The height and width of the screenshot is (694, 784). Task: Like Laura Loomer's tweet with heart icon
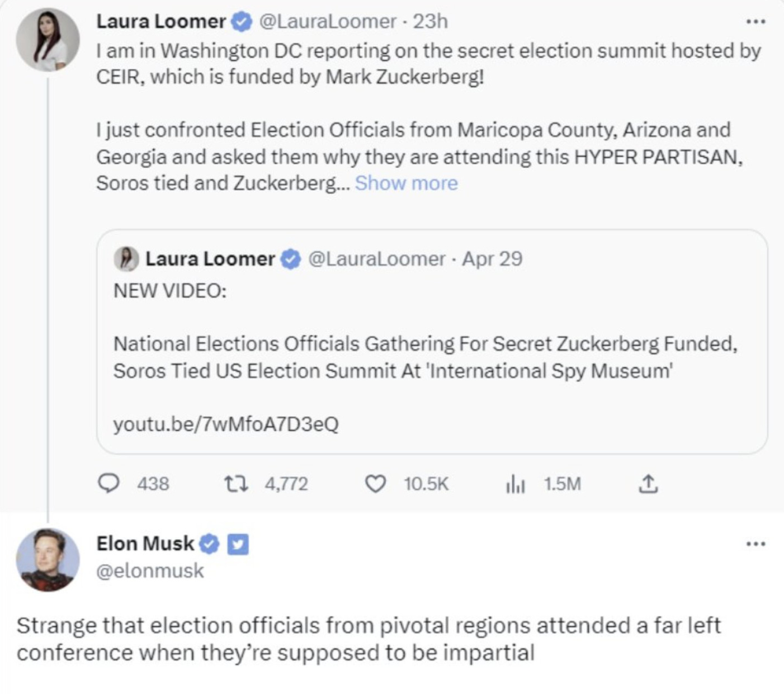tap(375, 483)
